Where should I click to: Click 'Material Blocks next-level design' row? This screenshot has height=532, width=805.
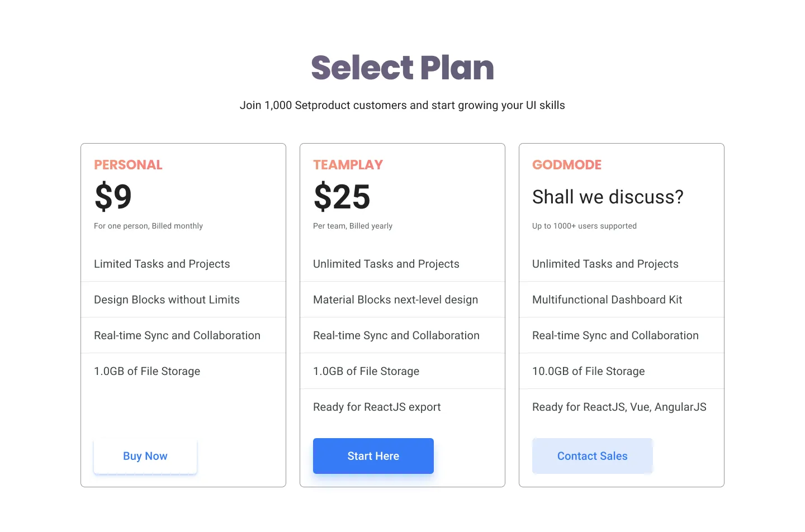tap(395, 300)
